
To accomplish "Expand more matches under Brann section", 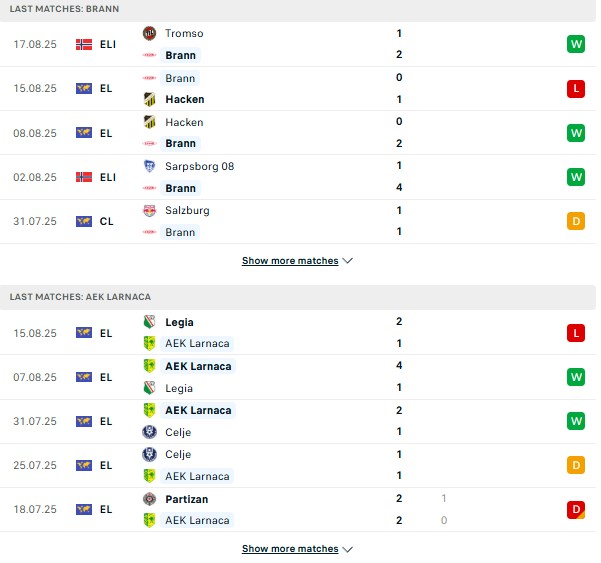I will coord(289,261).
